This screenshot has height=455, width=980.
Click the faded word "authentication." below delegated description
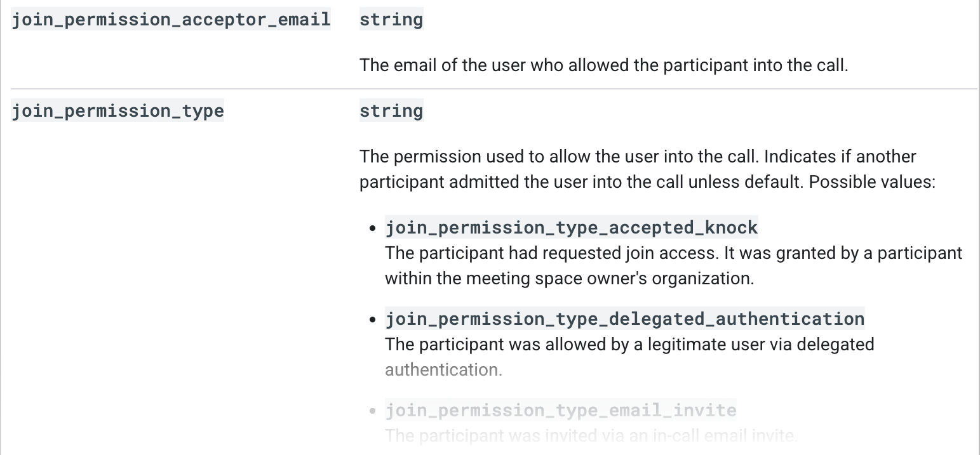tap(443, 370)
